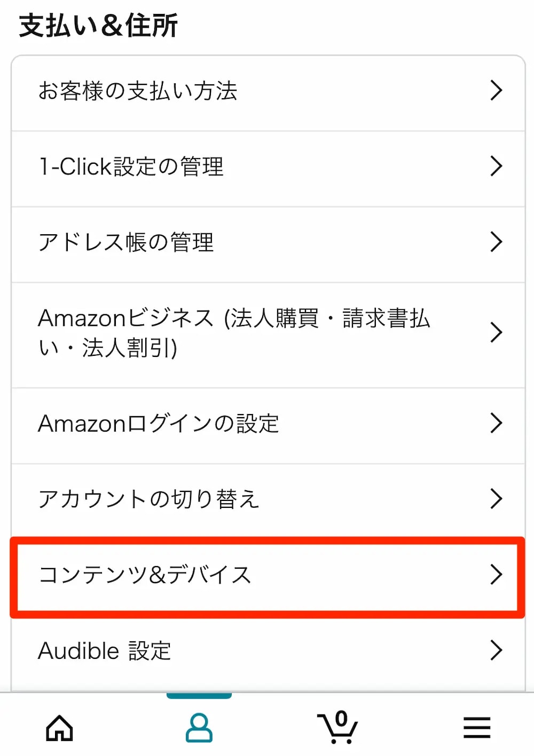Open お客様の支払い方法 settings
This screenshot has width=534, height=756.
point(138,91)
